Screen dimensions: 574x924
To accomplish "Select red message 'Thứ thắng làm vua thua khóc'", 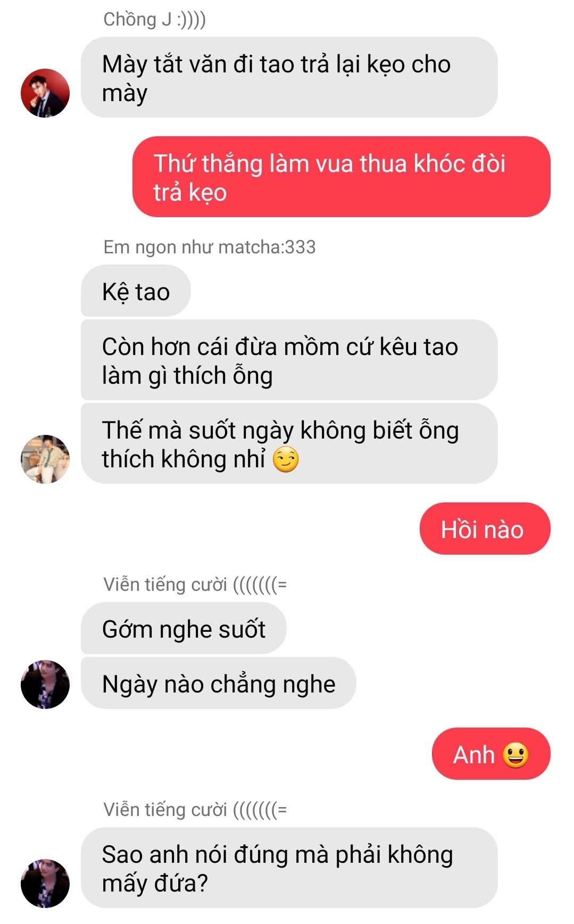I will coord(341,177).
